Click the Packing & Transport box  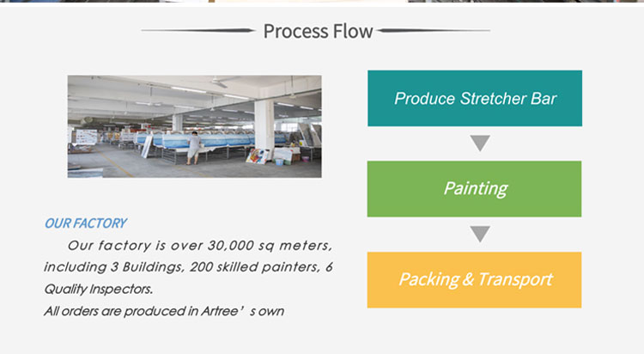(x=474, y=279)
